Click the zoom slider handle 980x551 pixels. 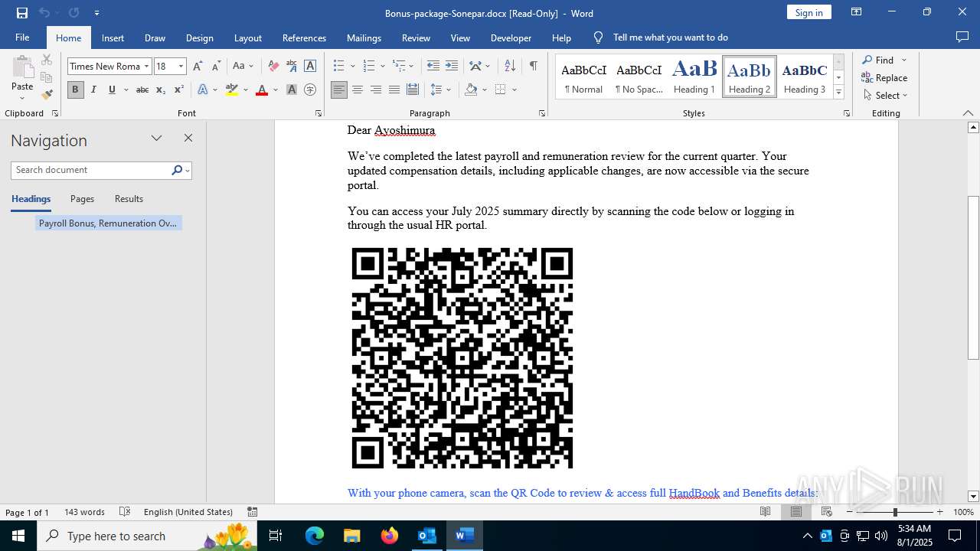pyautogui.click(x=895, y=512)
